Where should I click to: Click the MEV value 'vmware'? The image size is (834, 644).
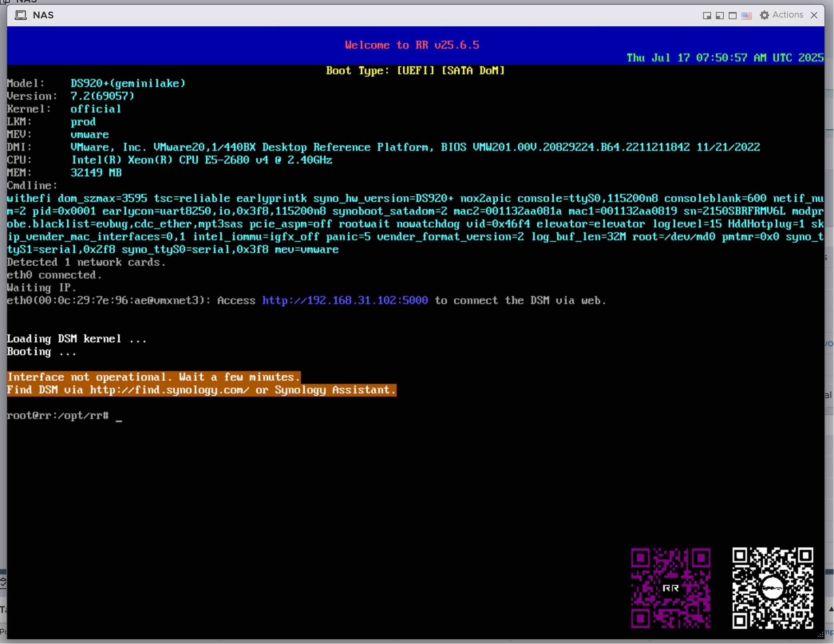coord(89,134)
